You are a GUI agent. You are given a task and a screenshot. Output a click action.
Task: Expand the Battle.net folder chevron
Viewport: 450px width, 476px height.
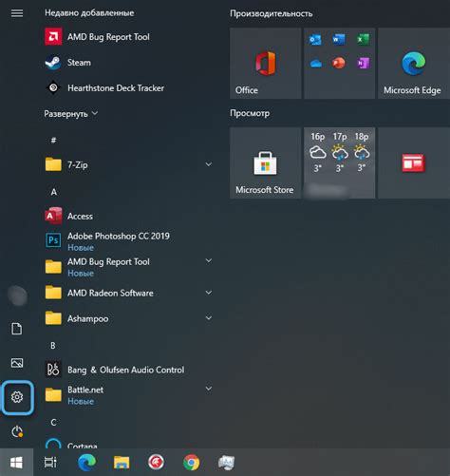209,389
